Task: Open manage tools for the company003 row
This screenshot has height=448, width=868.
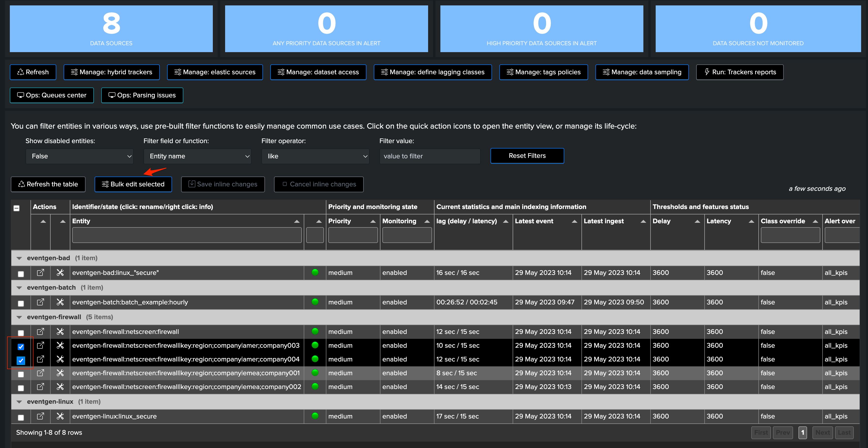Action: [60, 345]
